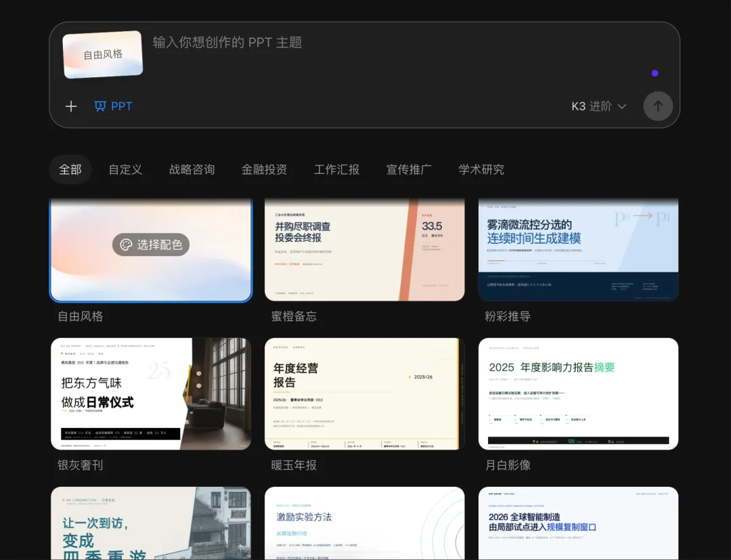731x560 pixels.
Task: Switch to the 宣传推广 tab
Action: tap(409, 169)
